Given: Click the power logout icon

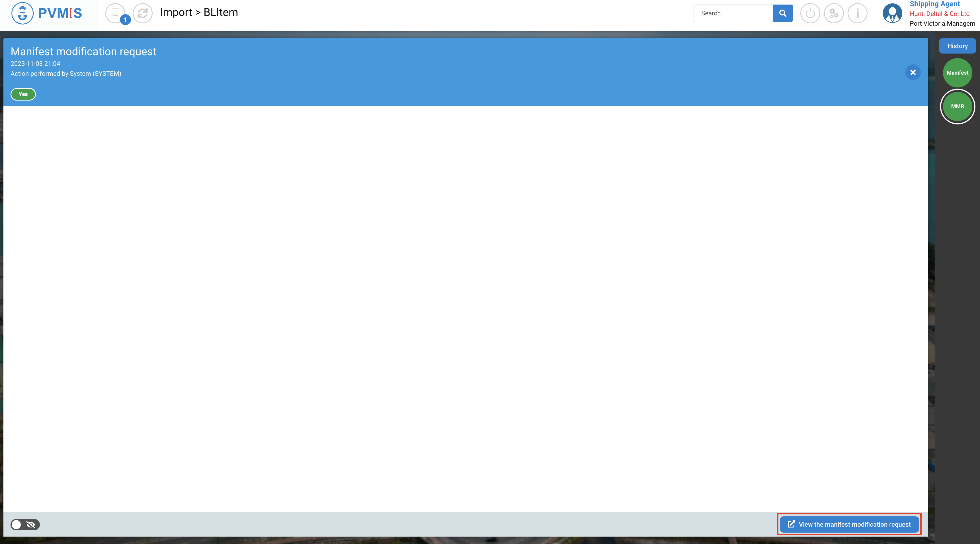Looking at the screenshot, I should click(x=810, y=13).
